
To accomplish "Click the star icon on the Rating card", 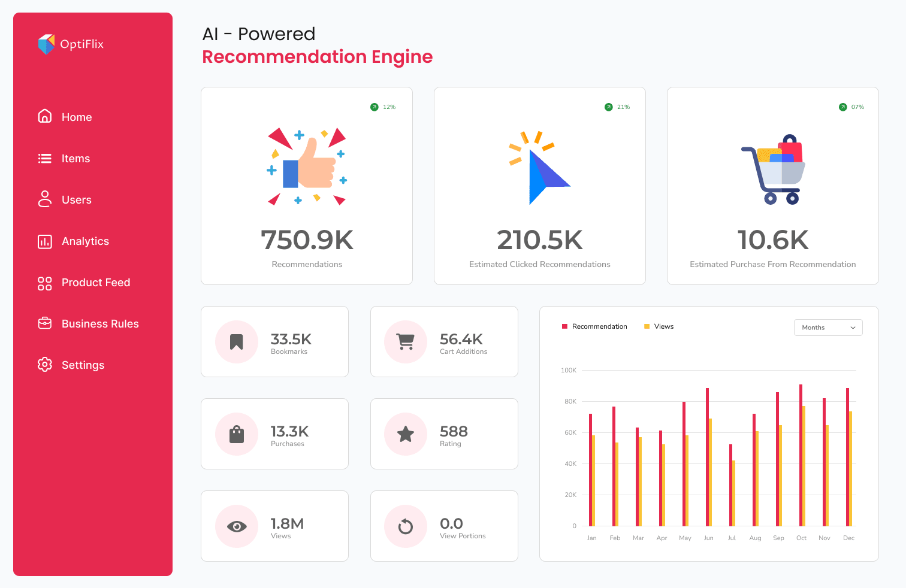I will (x=406, y=434).
